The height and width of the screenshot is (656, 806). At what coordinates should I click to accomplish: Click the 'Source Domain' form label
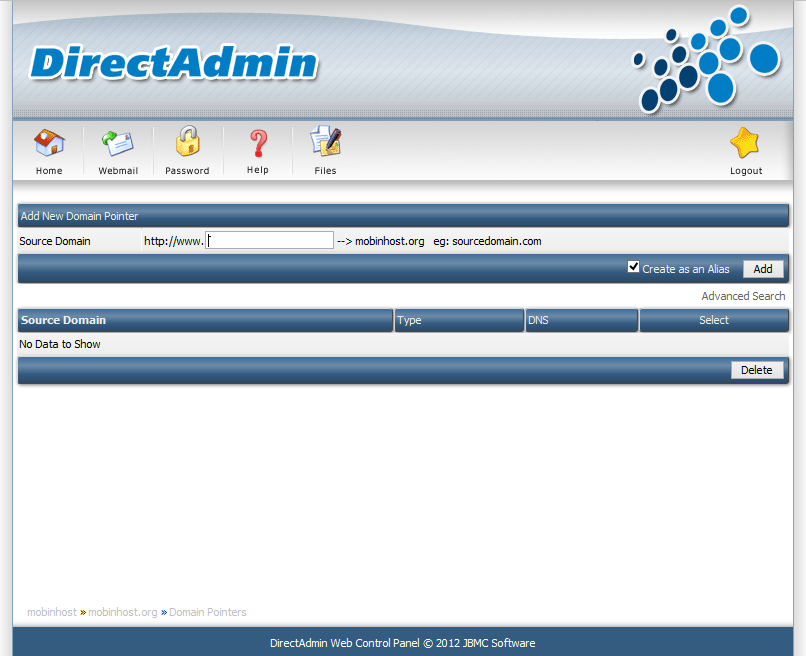click(x=54, y=241)
